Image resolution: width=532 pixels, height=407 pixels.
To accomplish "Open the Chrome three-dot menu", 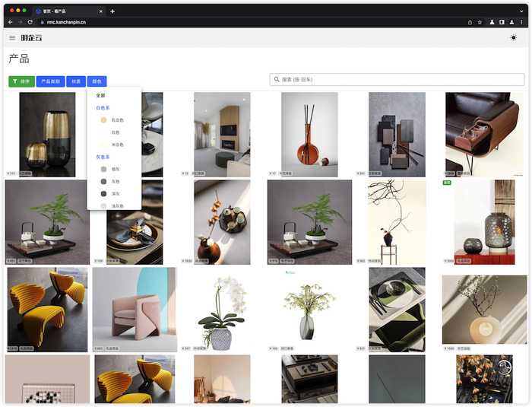I will (x=521, y=22).
